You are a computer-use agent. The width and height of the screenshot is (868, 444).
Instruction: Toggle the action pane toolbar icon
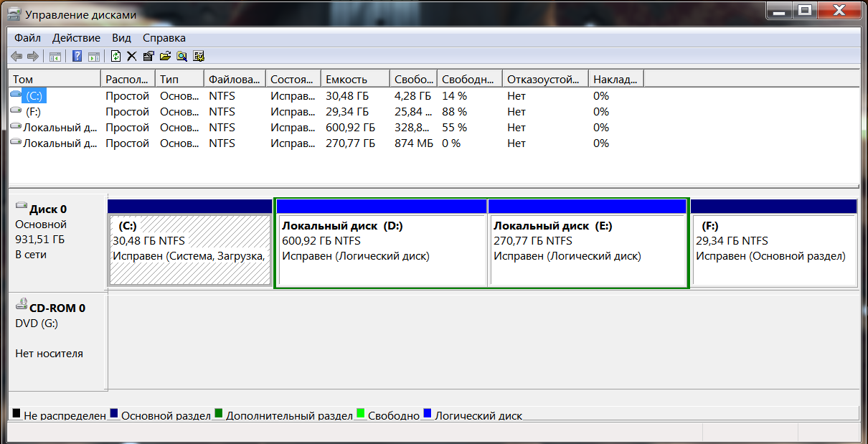click(x=93, y=56)
